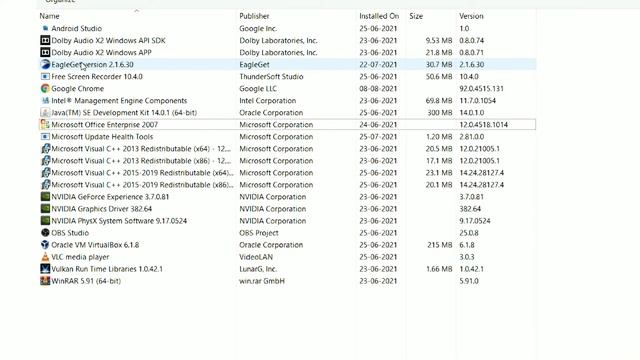This screenshot has width=640, height=360.
Task: Click the Visual C++ 2015-2019 Redistributable (x86) icon
Action: coord(45,185)
